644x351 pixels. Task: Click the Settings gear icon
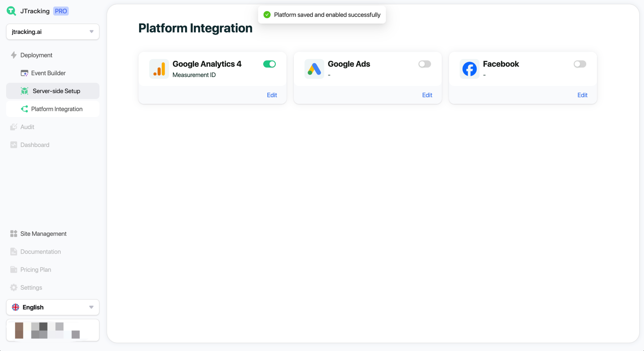(x=14, y=288)
